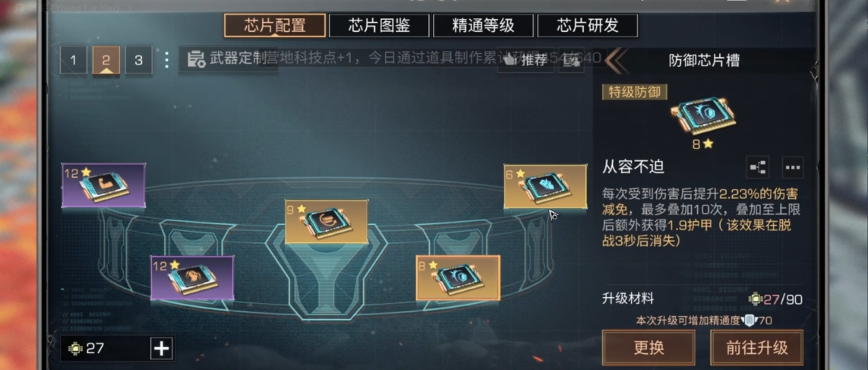Select the 12-star muscle arm chip
Image resolution: width=868 pixels, height=370 pixels.
pyautogui.click(x=103, y=185)
